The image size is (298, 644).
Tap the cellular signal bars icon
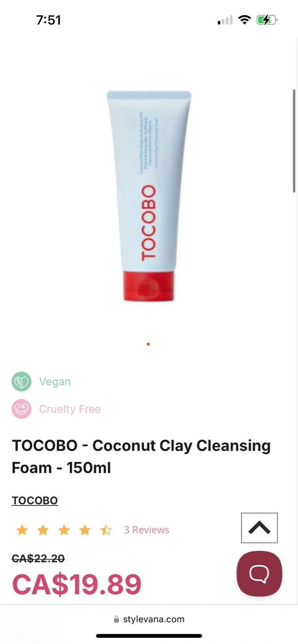[225, 20]
